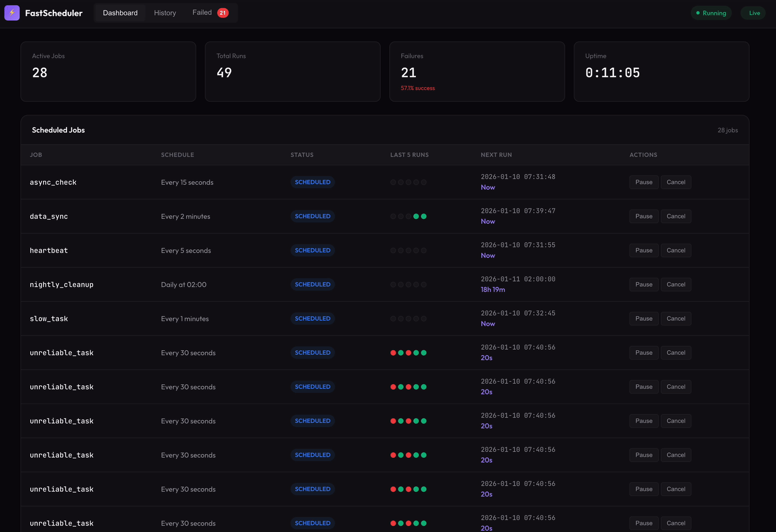Click the SCHEDULED badge for data_sync
The width and height of the screenshot is (776, 532).
pyautogui.click(x=313, y=216)
